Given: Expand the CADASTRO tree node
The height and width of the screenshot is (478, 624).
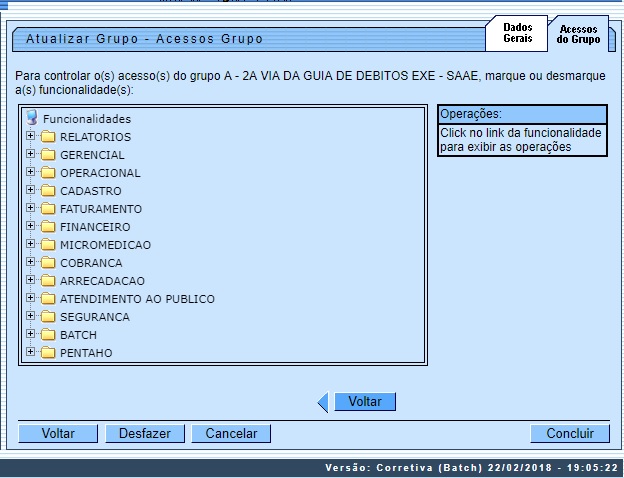Looking at the screenshot, I should coord(30,189).
